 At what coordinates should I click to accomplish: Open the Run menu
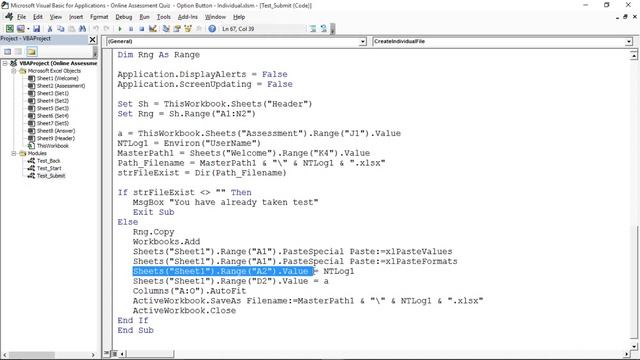[144, 17]
